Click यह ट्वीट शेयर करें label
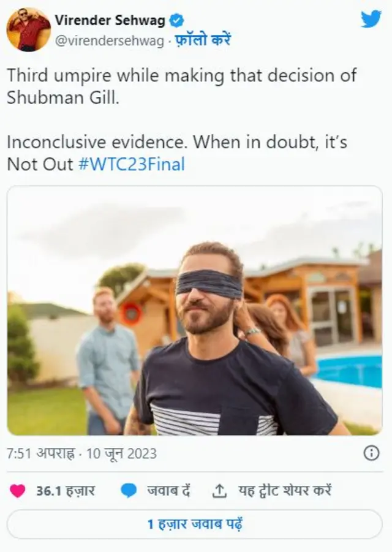The width and height of the screenshot is (392, 552). (285, 490)
